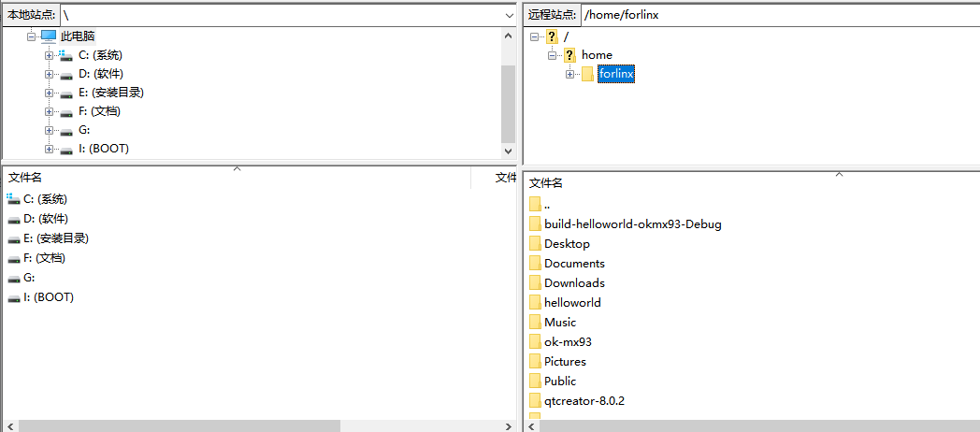980x432 pixels.
Task: Click the qtcreator-8.0.2 folder icon
Action: click(535, 400)
